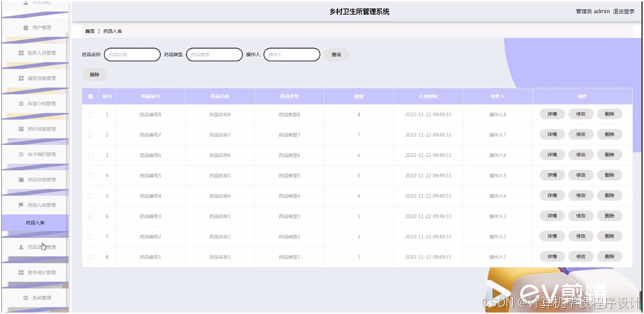The image size is (644, 314).
Task: Open 详情 for row 药品编号2
Action: [x=552, y=236]
